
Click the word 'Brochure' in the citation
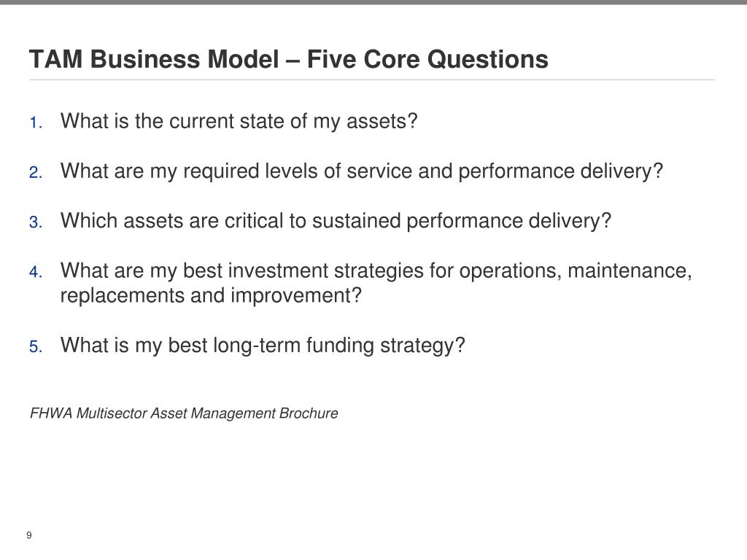[309, 413]
